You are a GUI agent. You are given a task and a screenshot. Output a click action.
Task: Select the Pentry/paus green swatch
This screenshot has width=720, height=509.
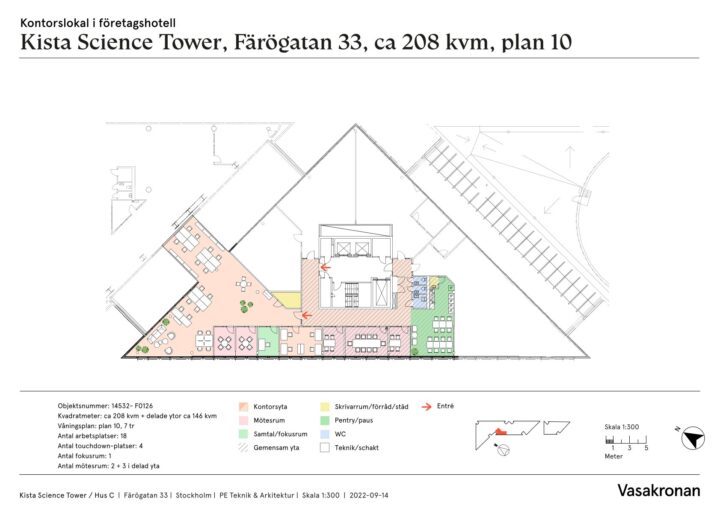[x=325, y=420]
